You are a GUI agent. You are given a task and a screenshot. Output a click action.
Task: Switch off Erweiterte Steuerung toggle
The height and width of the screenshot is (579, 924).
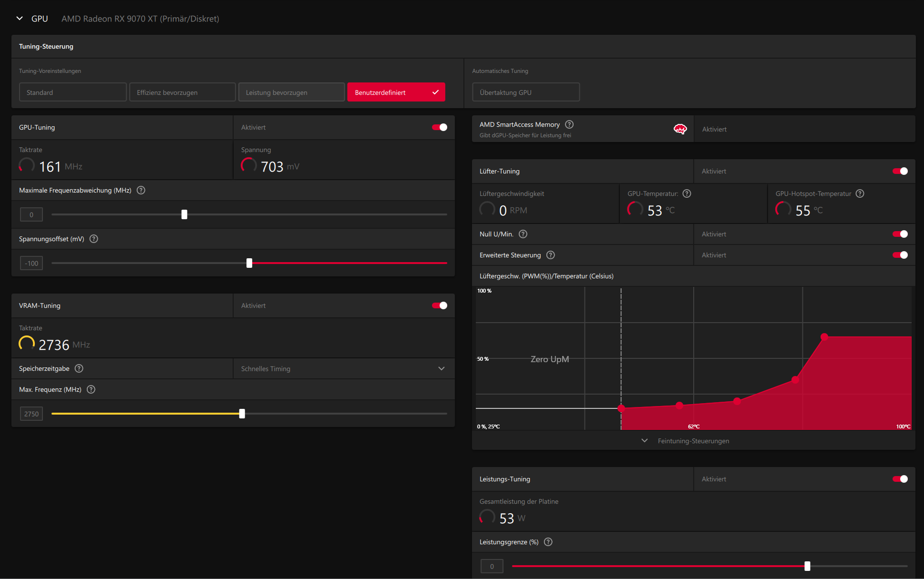click(x=900, y=255)
